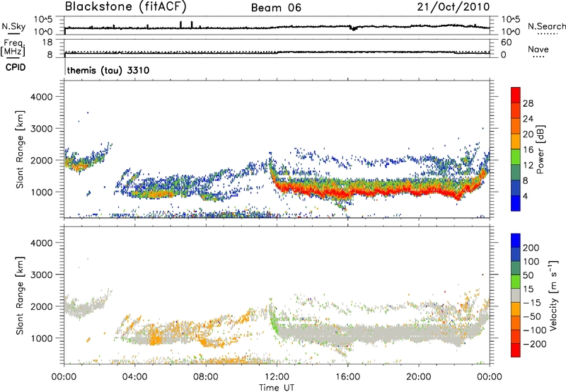Click the "Velocity [m s-1]" color bar label
Image resolution: width=566 pixels, height=392 pixels.
(x=553, y=295)
